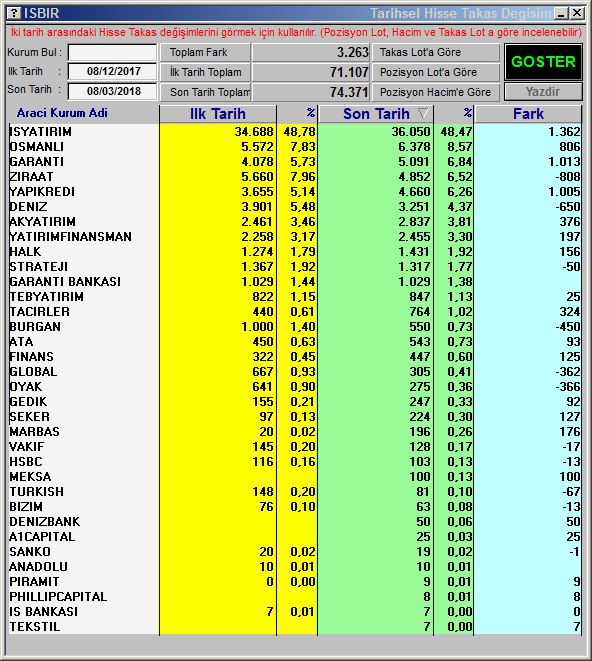
Task: Select the MEKSA row name
Action: pos(30,477)
